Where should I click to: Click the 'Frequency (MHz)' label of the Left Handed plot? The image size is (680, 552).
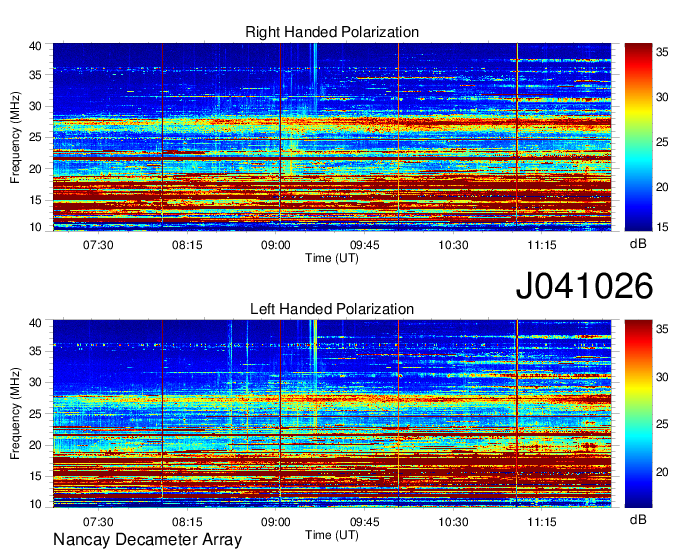click(15, 414)
